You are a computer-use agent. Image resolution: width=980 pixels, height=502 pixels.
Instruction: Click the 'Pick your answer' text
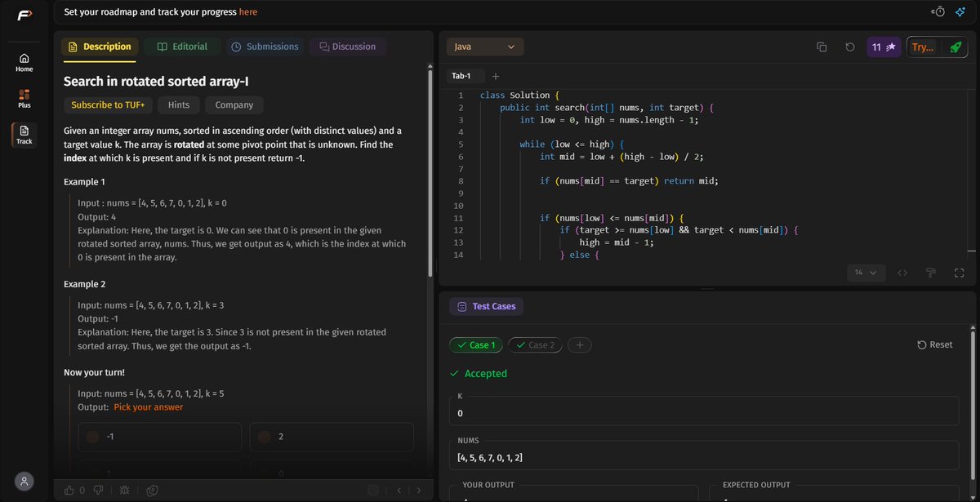(x=149, y=406)
